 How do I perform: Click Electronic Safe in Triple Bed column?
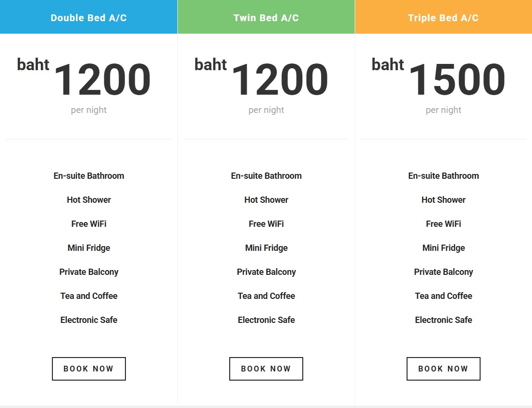click(444, 320)
